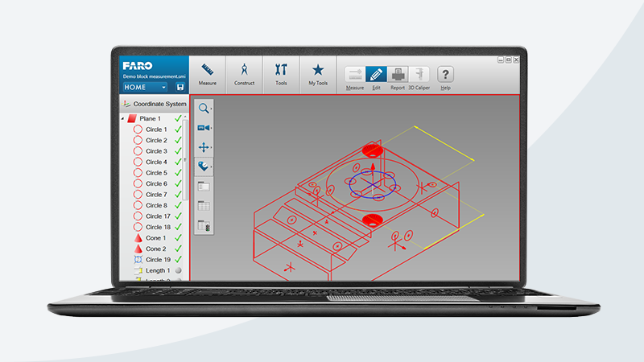Open the HOME dropdown menu
Viewport: 644px width, 362px height.
(146, 87)
